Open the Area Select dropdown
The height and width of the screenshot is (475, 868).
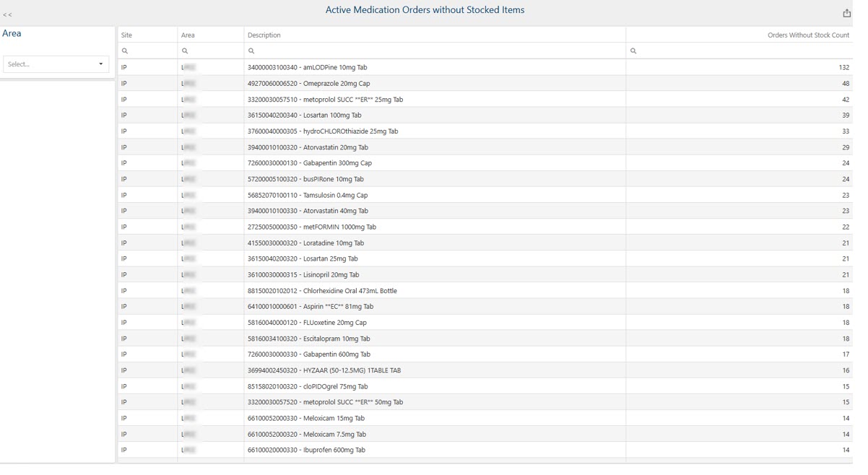point(51,64)
